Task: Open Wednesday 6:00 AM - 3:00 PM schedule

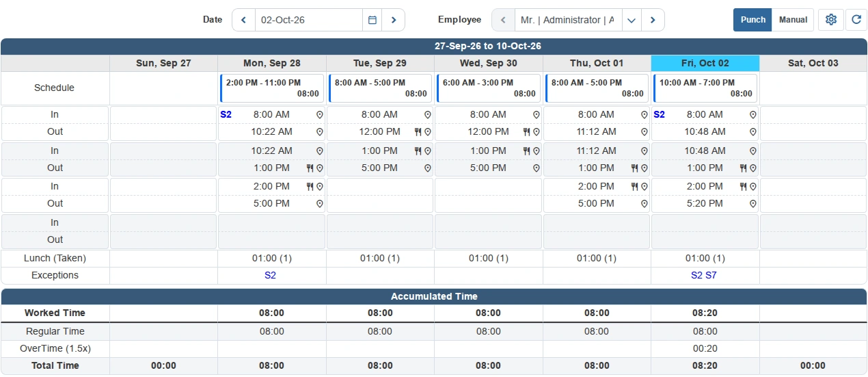Action: point(489,88)
